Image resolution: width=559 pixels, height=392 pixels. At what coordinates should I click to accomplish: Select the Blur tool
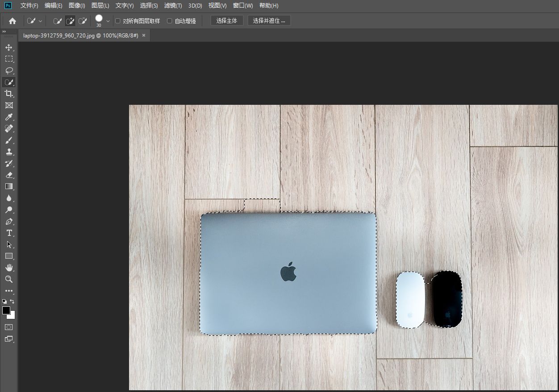click(x=9, y=198)
